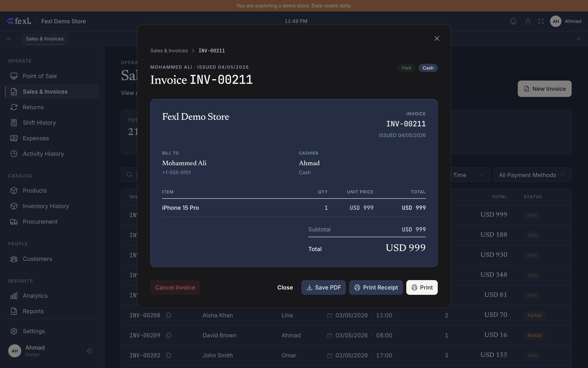588x368 pixels.
Task: Click the Paid badge for USD 155
Action: click(532, 355)
